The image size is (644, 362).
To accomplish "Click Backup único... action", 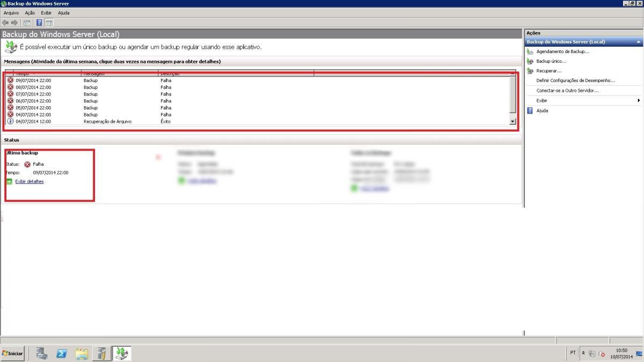I will (x=551, y=61).
